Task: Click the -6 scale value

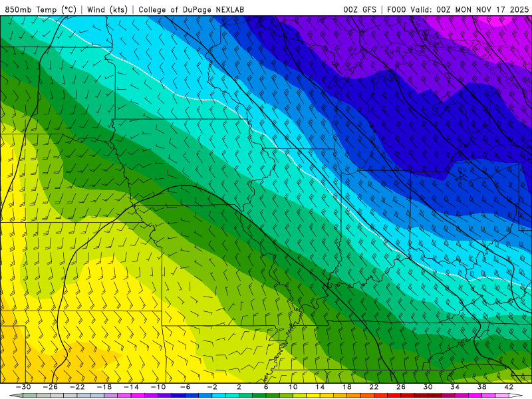Action: click(x=185, y=387)
